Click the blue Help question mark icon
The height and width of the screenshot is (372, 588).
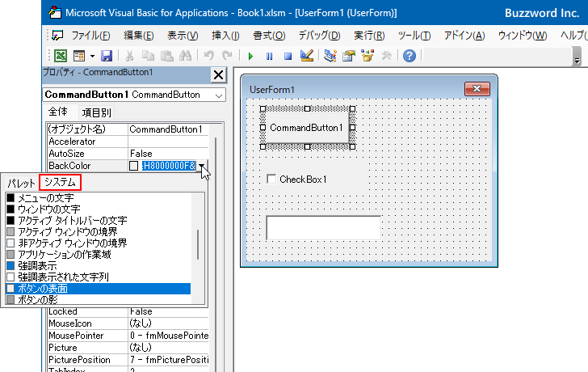point(409,56)
